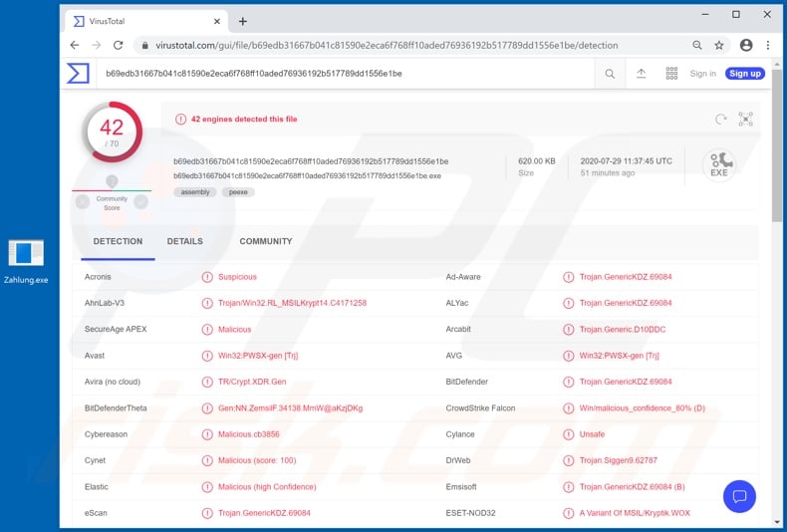Click the Sign in link
The height and width of the screenshot is (532, 787).
pos(702,74)
